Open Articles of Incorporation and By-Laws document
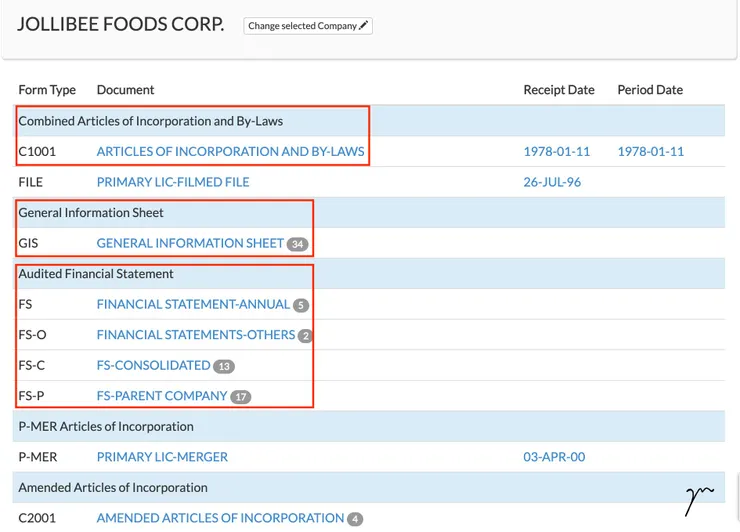The width and height of the screenshot is (740, 532). pyautogui.click(x=230, y=151)
